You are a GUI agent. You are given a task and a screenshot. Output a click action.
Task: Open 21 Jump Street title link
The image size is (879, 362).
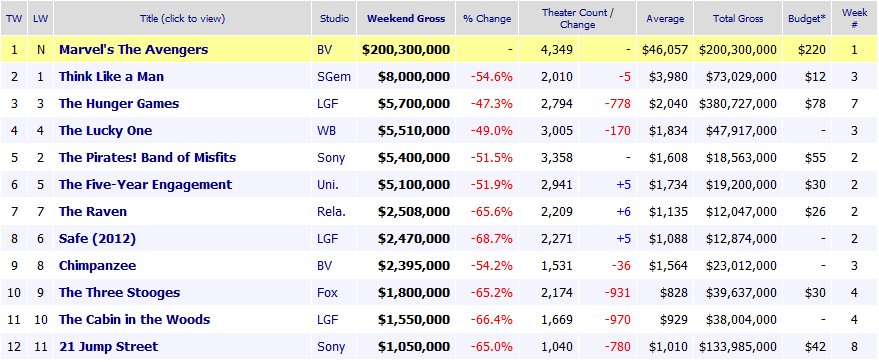pyautogui.click(x=109, y=347)
